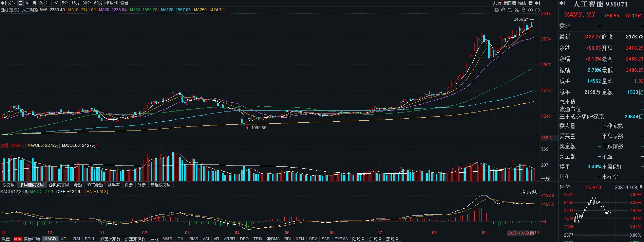Open 九转 indicator from top bar

click(x=497, y=3)
